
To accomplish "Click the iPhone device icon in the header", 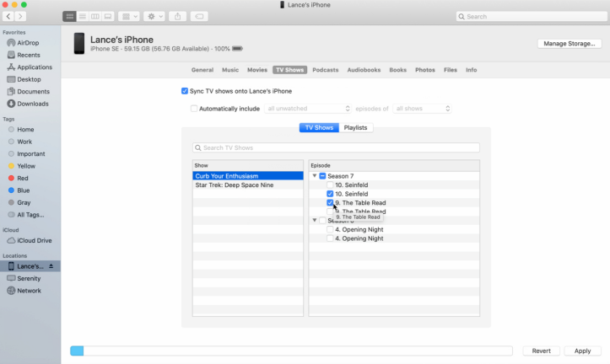I will [x=79, y=43].
